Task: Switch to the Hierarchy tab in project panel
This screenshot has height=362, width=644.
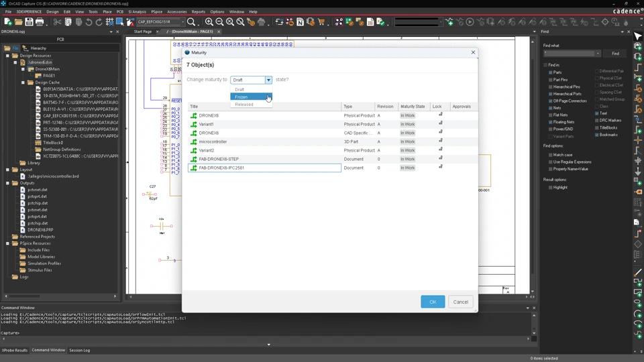Action: [x=35, y=48]
